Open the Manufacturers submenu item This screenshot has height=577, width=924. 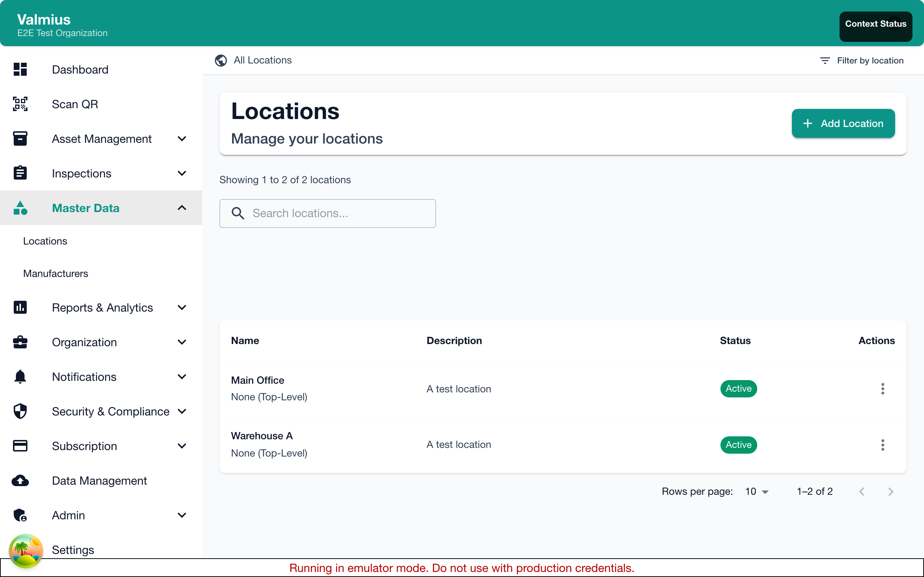point(55,274)
